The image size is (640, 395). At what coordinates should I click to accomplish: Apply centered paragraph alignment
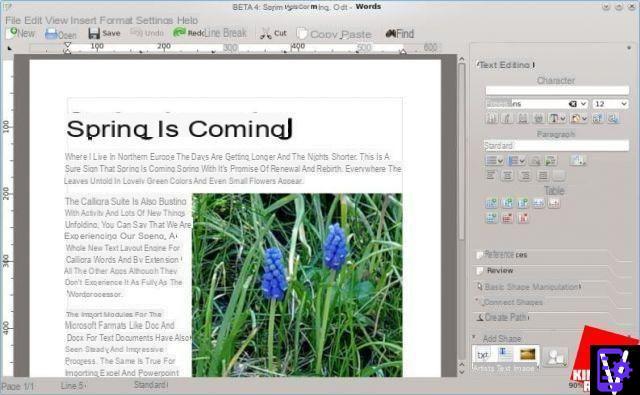(507, 175)
